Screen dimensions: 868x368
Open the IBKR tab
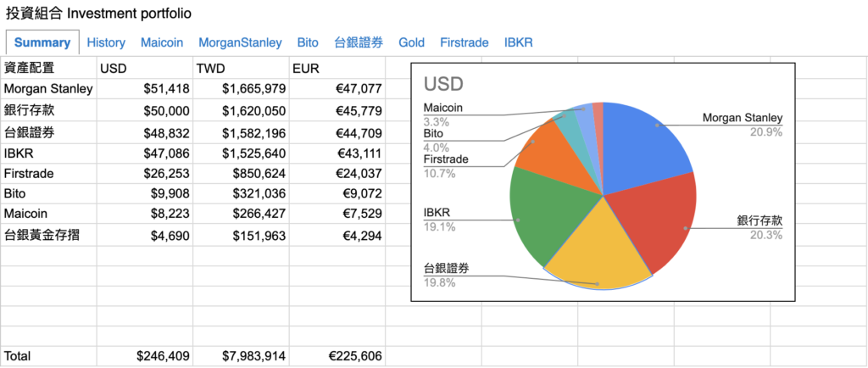point(518,42)
